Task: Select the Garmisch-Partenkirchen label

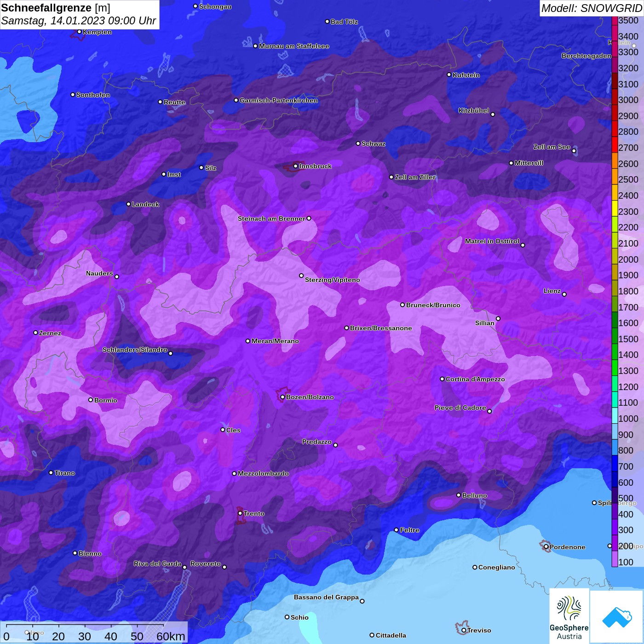Action: [279, 100]
